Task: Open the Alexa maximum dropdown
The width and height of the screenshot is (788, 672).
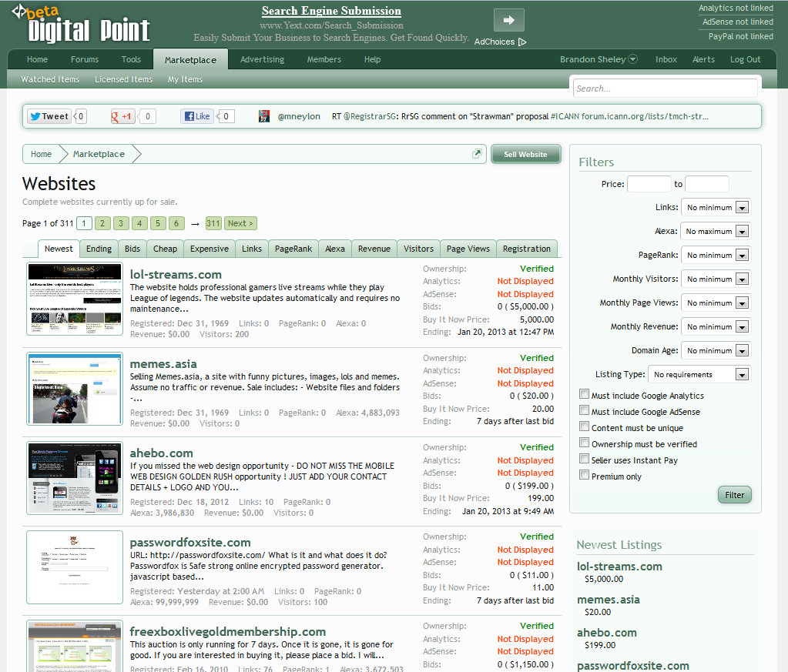Action: pos(715,231)
